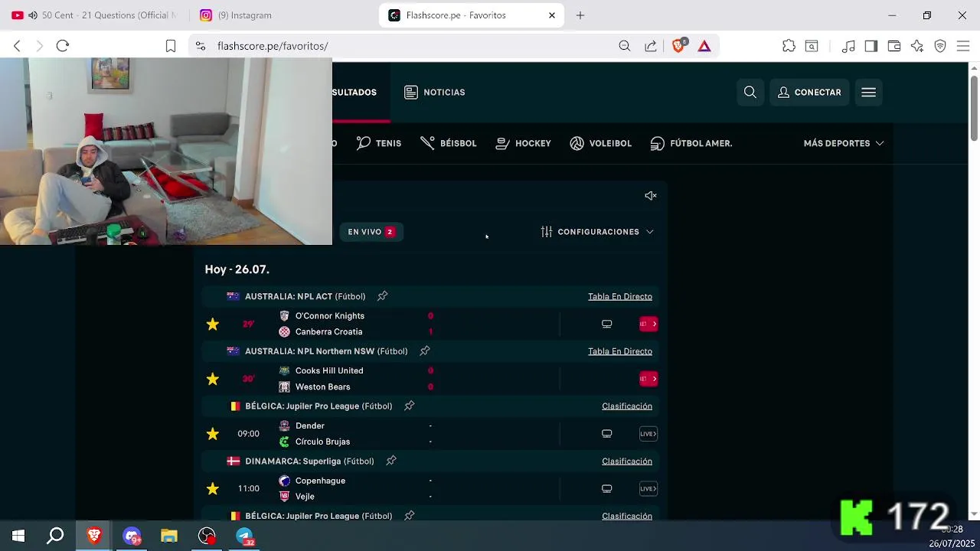The image size is (980, 551).
Task: Open the Flashscore search icon
Action: click(x=750, y=93)
